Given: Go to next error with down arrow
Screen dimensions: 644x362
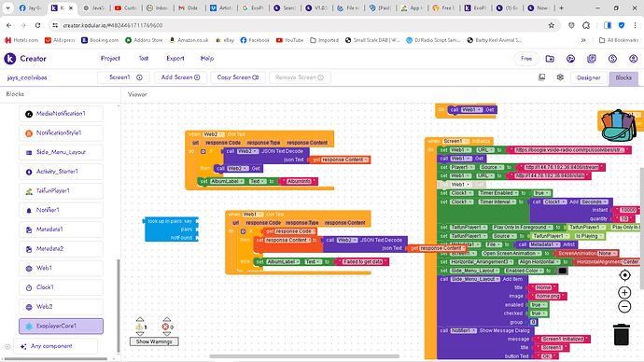Looking at the screenshot, I should click(x=166, y=334).
